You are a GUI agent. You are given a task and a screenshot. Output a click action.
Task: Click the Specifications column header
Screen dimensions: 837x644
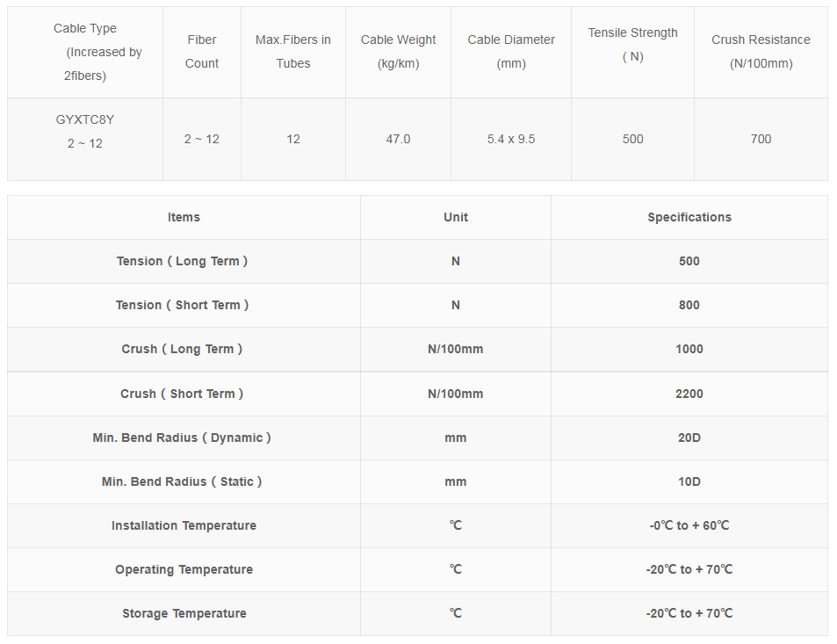click(689, 217)
